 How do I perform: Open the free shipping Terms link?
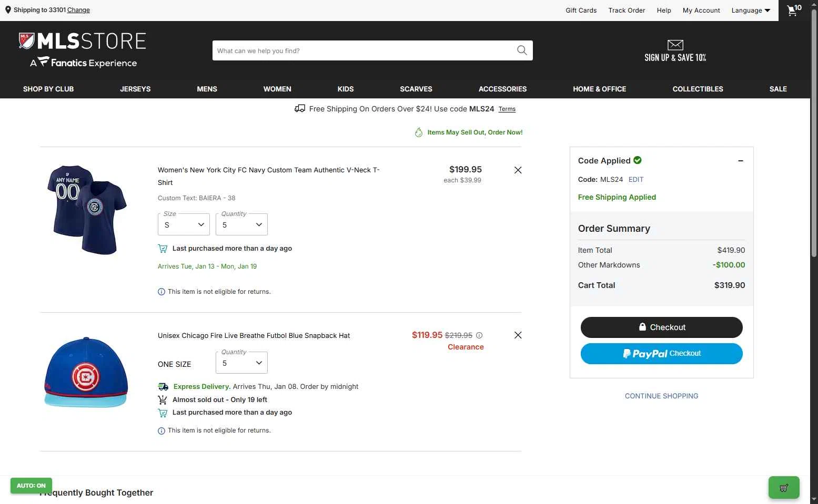[x=507, y=109]
